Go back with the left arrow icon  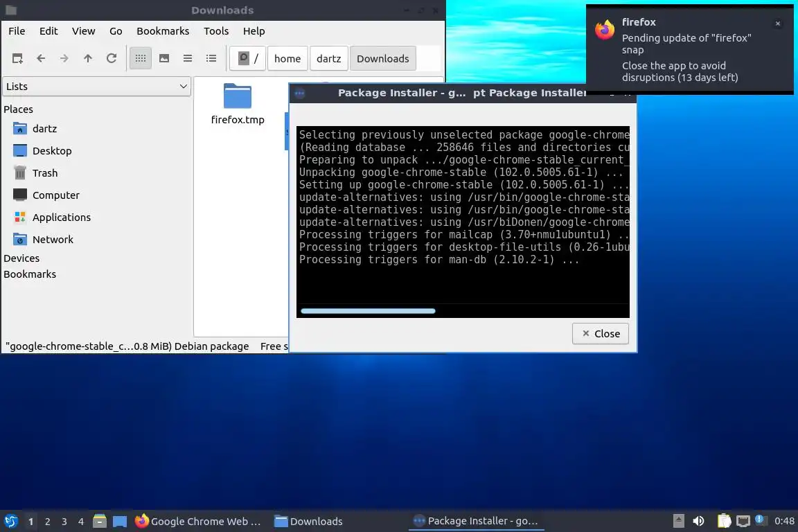coord(42,59)
